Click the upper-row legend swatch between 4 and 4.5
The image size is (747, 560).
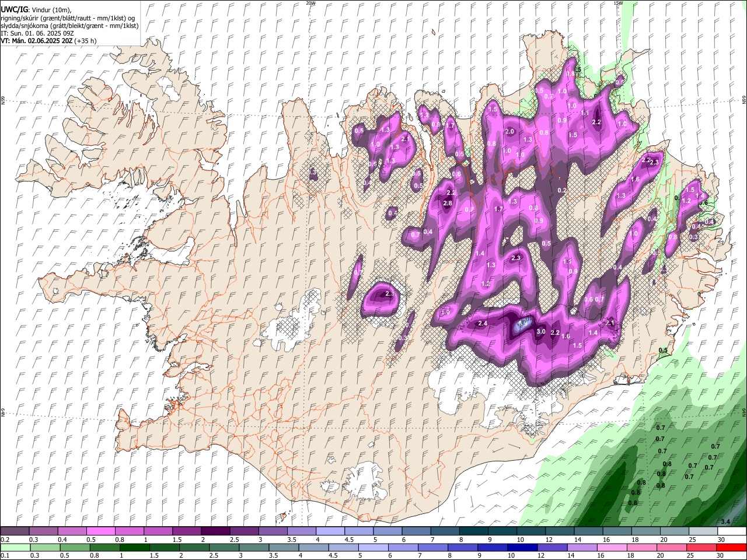point(329,531)
